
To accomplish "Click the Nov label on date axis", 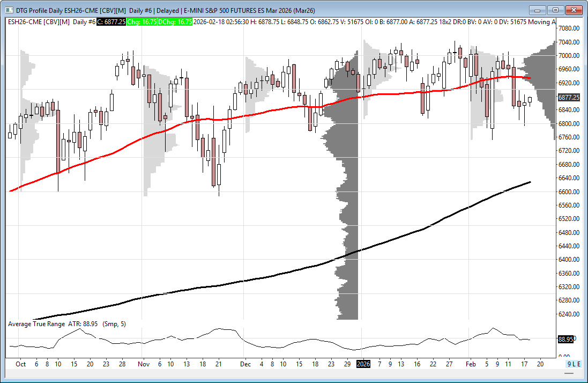I will click(143, 364).
